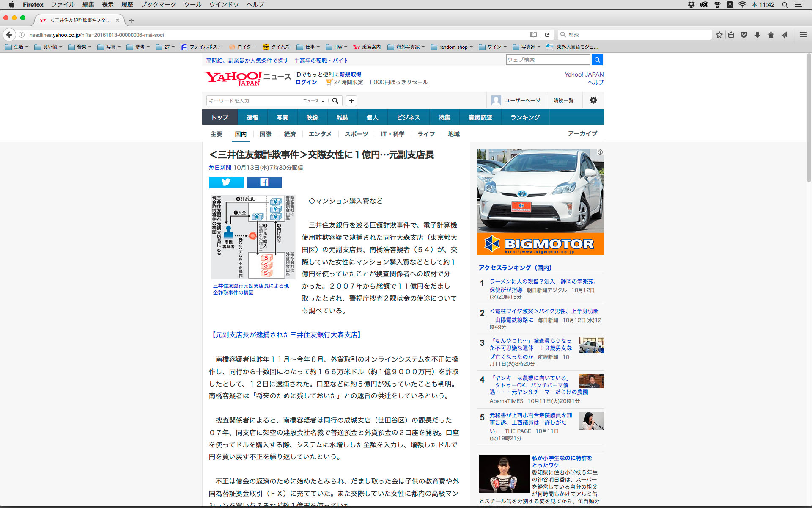Click the ログイン link
The image size is (812, 508).
306,82
